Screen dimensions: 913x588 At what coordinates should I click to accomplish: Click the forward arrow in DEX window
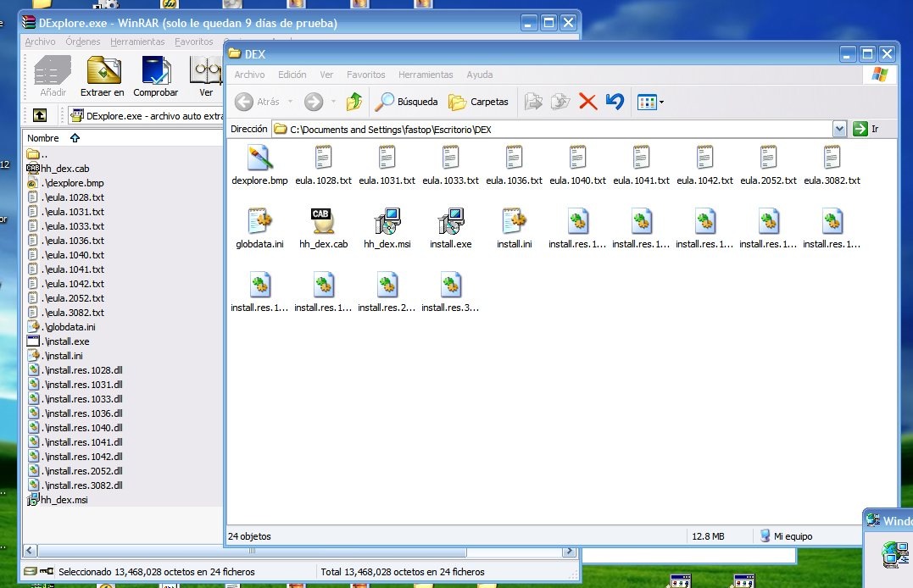tap(314, 102)
